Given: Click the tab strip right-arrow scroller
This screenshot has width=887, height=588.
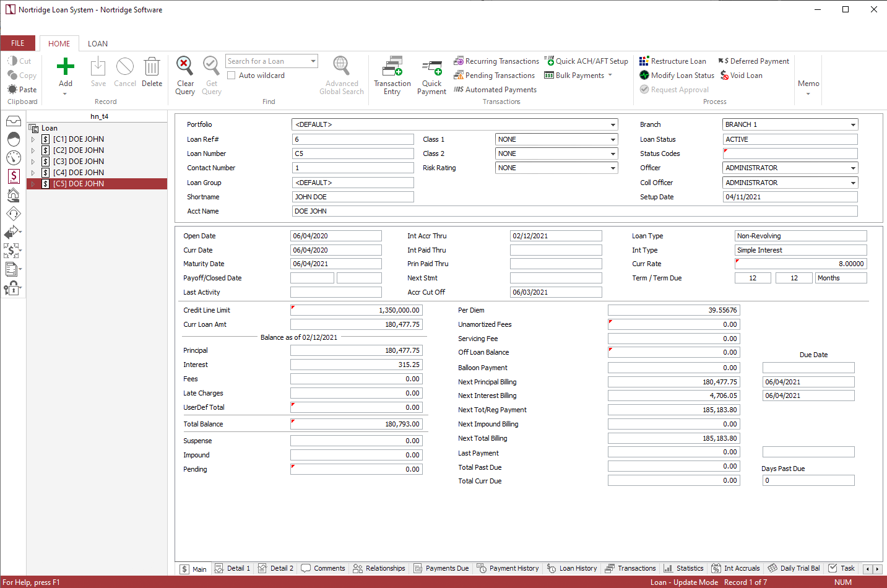Looking at the screenshot, I should click(877, 569).
